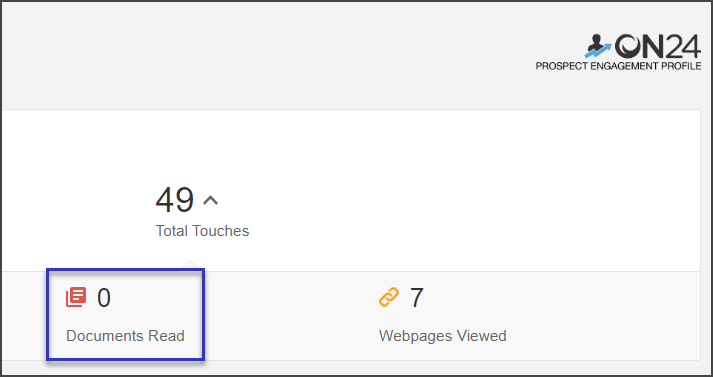The height and width of the screenshot is (377, 713).
Task: Select the Total Touches label
Action: click(202, 231)
